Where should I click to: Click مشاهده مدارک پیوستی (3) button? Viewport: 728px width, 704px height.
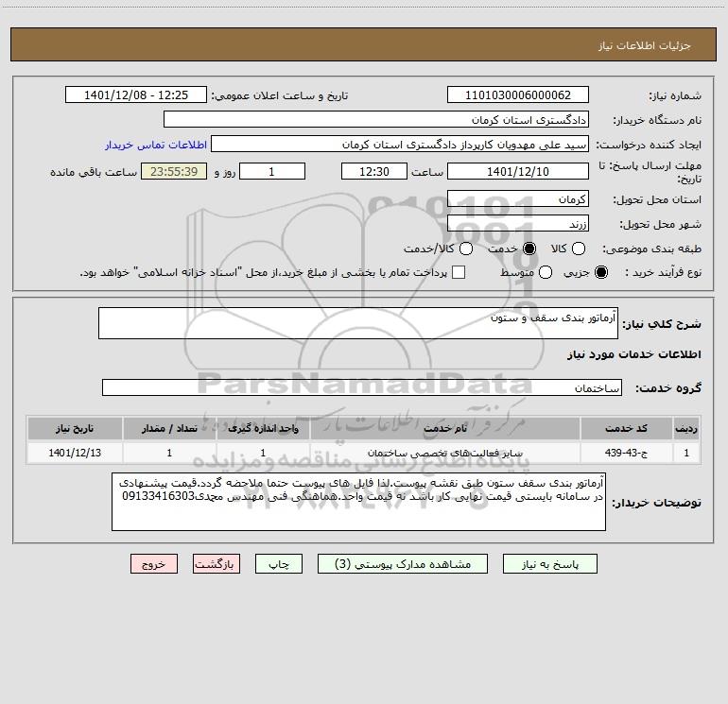[x=403, y=564]
